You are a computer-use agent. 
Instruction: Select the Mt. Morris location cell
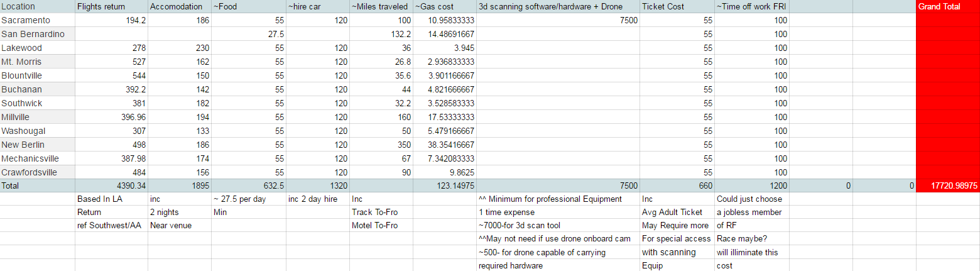tap(38, 62)
